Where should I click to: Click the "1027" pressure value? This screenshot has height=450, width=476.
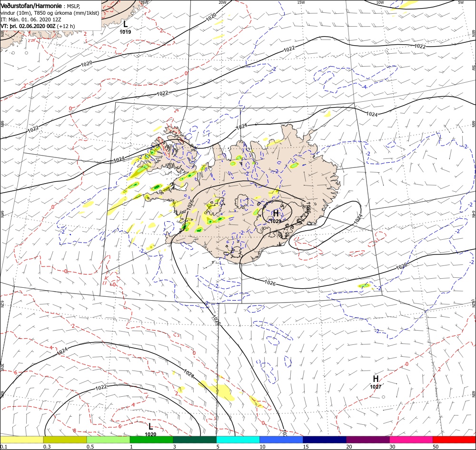[x=376, y=387]
